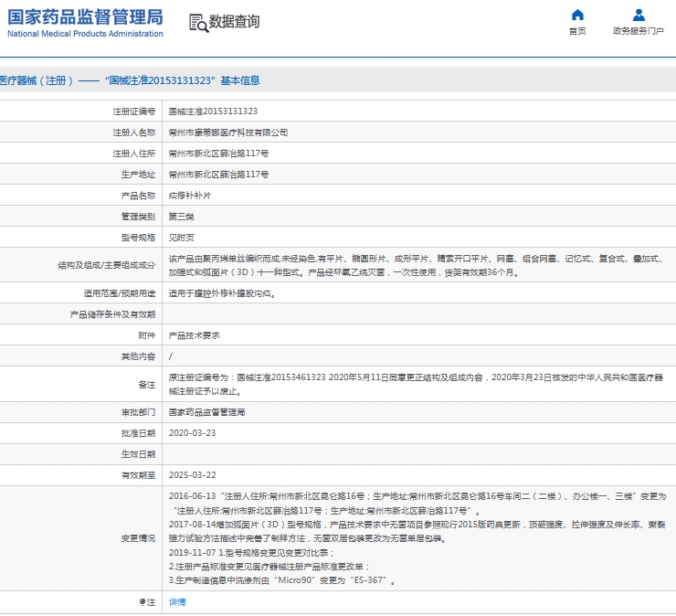Image resolution: width=676 pixels, height=616 pixels.
Task: Click the 结构及组成/主要组成成分 label
Action: click(107, 265)
